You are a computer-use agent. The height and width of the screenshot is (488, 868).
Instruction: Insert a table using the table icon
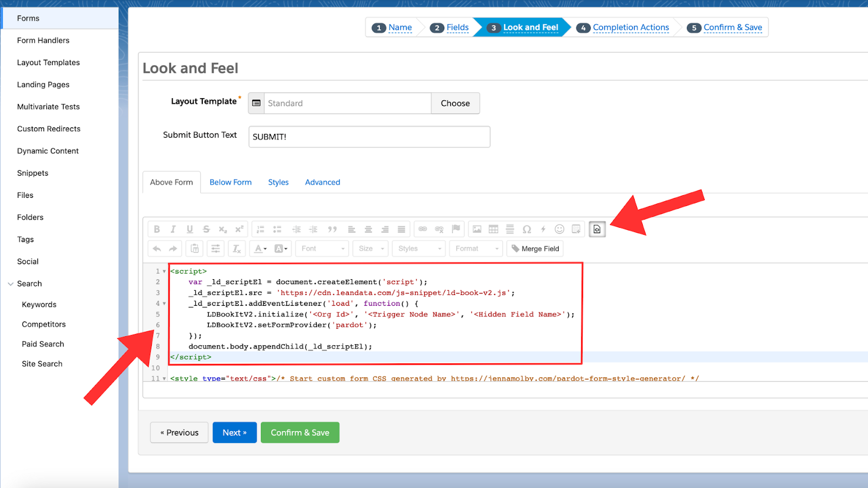(x=493, y=229)
